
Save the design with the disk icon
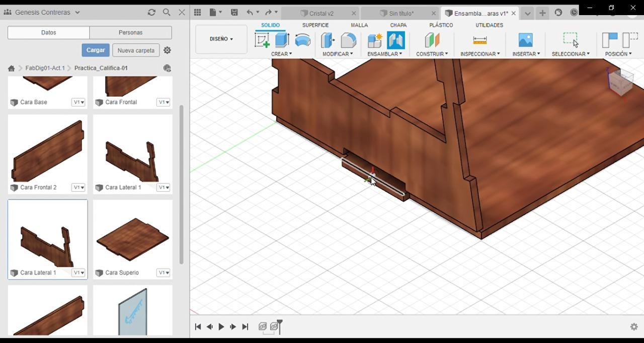point(234,13)
